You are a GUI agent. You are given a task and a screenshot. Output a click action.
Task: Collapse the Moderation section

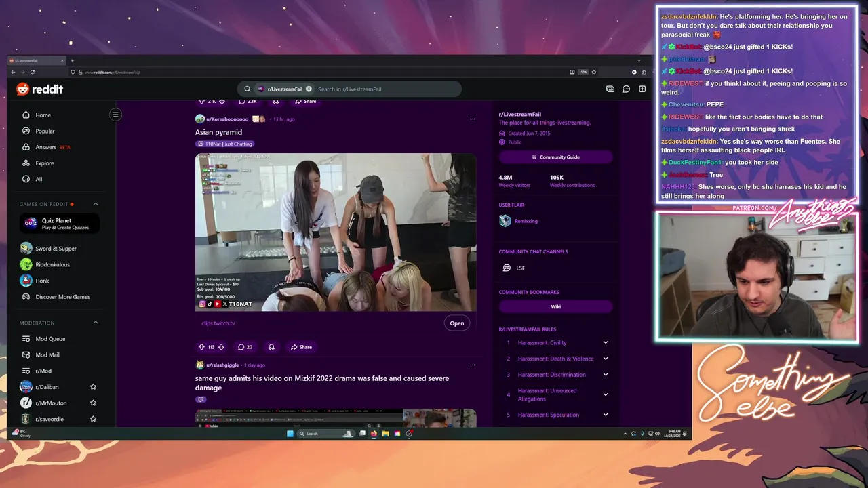click(x=96, y=323)
